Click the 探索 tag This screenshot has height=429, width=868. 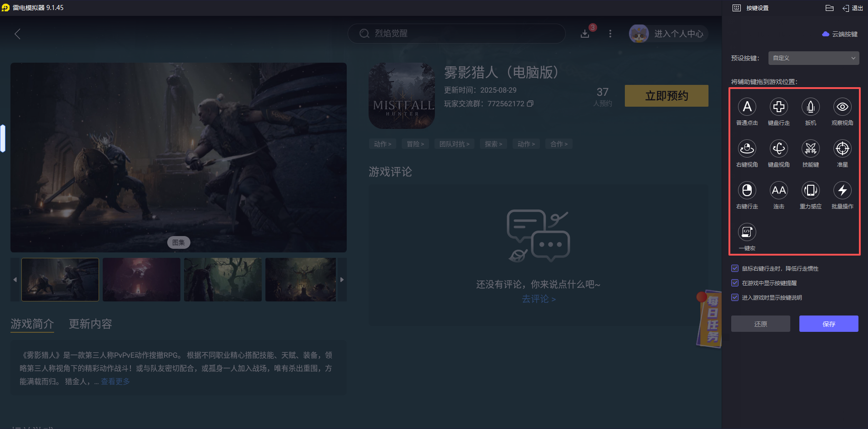494,144
